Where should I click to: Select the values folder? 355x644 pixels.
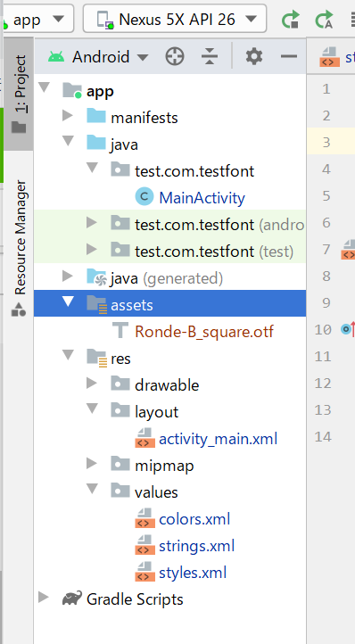[x=156, y=492]
